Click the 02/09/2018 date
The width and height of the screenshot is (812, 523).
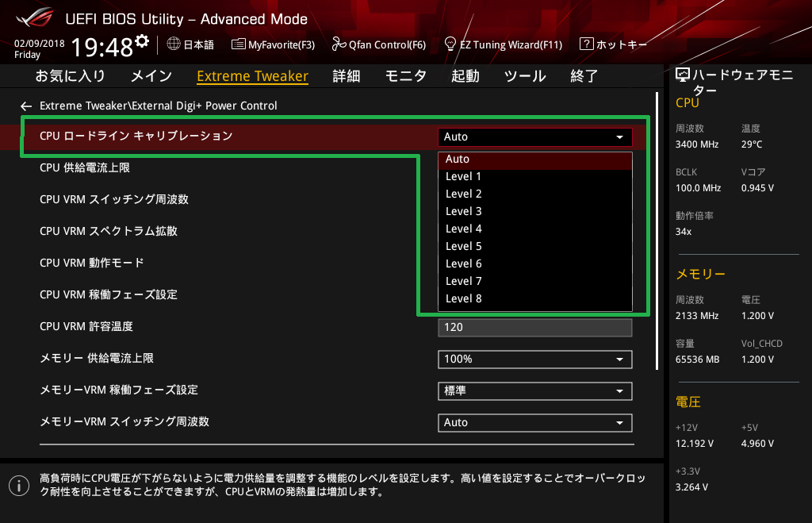pyautogui.click(x=40, y=44)
